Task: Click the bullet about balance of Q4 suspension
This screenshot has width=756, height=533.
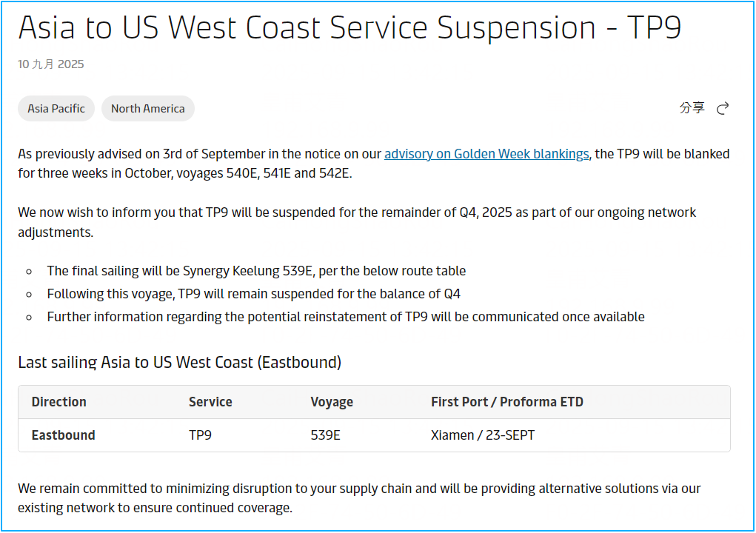Action: [254, 294]
